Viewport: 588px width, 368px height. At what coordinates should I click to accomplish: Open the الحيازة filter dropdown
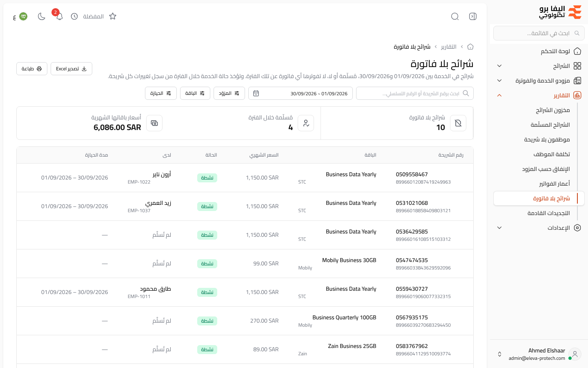point(161,93)
